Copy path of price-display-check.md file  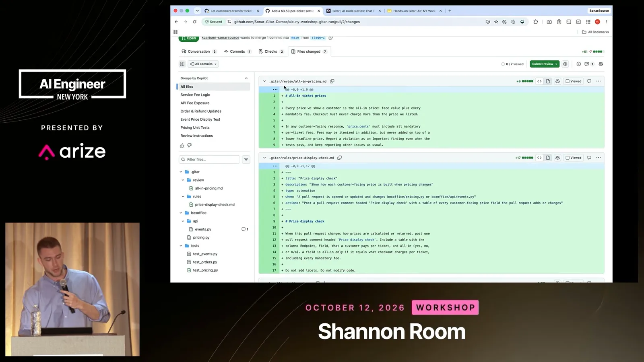339,158
